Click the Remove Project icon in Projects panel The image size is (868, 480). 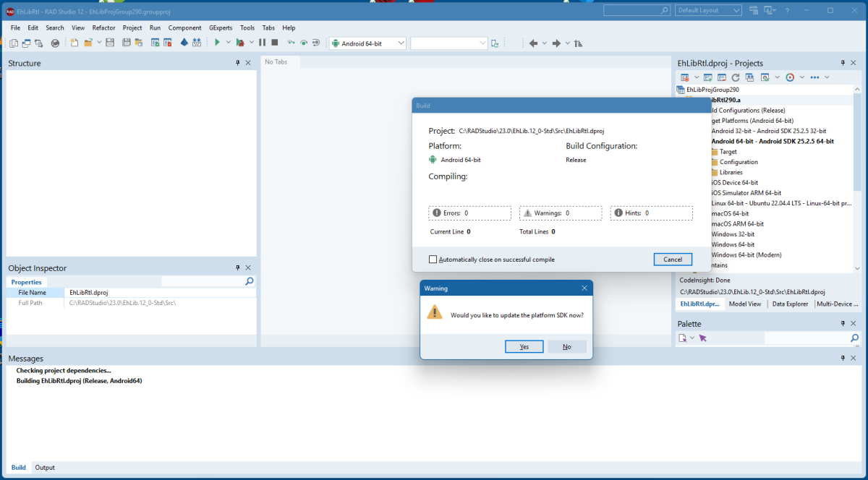722,77
